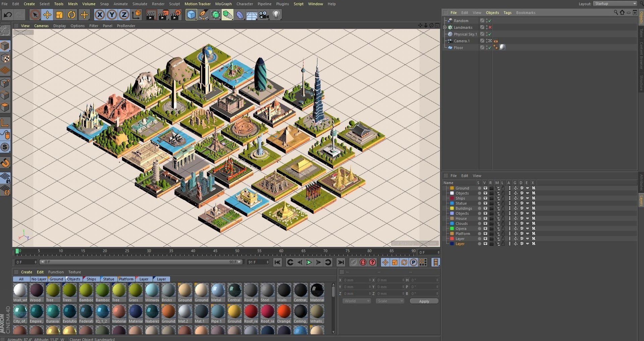Select the Orange material thumbnail
The image size is (644, 341).
click(284, 314)
